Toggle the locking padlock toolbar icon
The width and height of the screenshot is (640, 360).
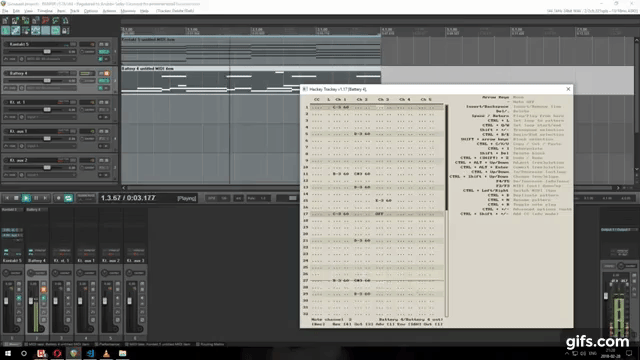tap(65, 30)
